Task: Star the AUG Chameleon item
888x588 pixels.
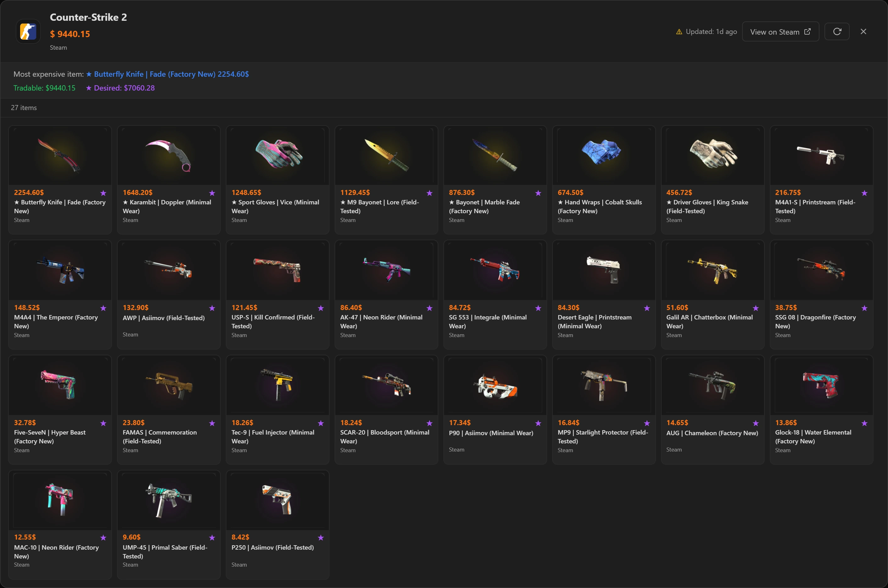Action: point(756,423)
